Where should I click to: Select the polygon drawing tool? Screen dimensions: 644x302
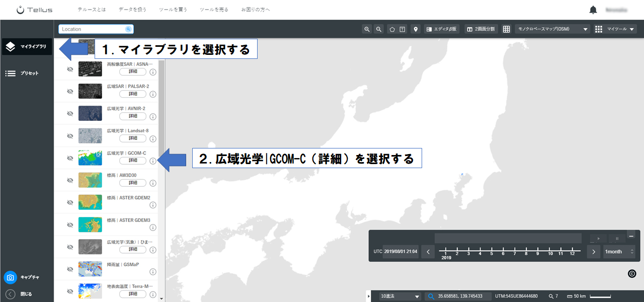pos(392,29)
